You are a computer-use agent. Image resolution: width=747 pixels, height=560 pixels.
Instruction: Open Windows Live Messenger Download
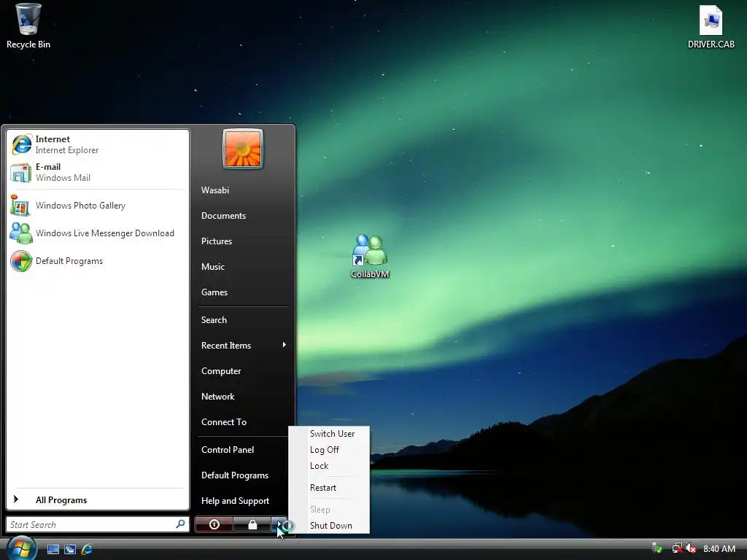pyautogui.click(x=98, y=233)
